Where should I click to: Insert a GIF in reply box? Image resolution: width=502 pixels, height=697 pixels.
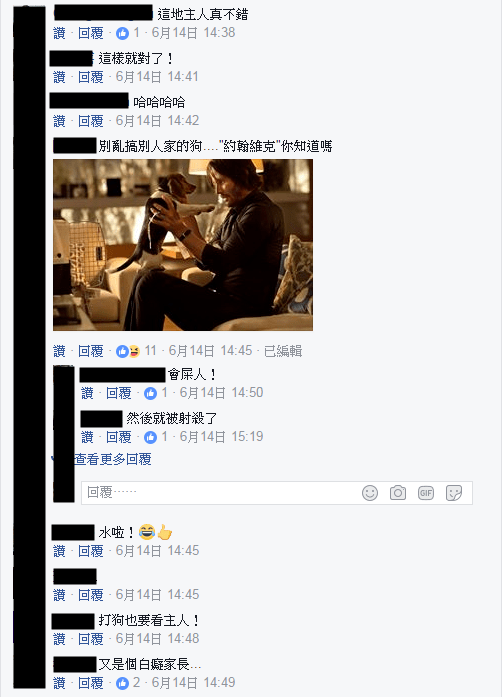click(426, 493)
